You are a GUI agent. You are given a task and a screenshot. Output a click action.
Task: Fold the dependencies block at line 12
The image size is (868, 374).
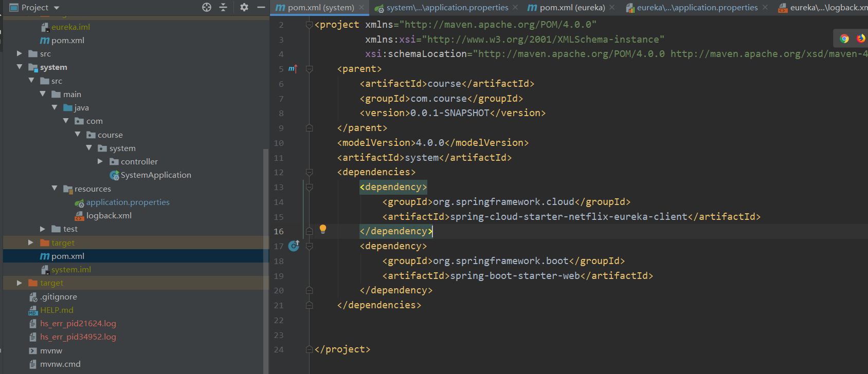point(309,172)
